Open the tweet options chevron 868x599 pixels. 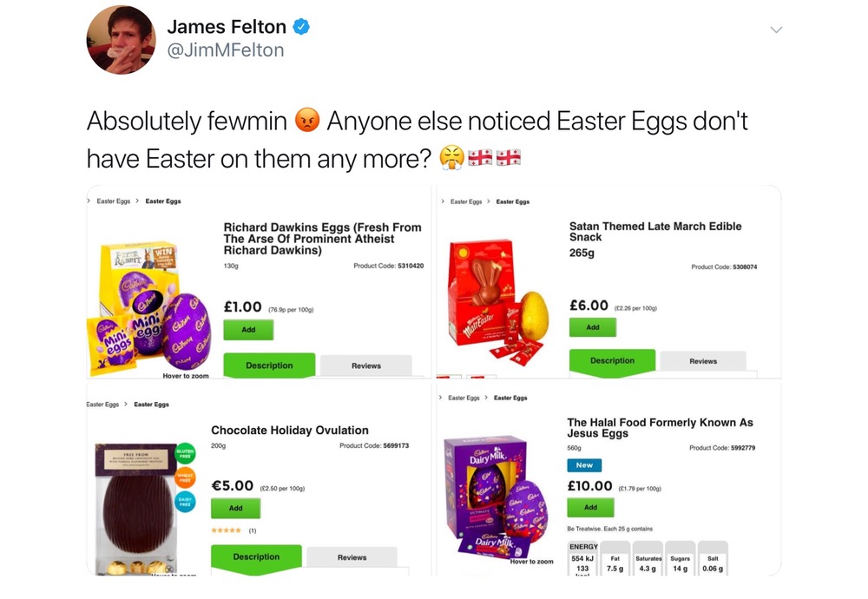point(776,30)
